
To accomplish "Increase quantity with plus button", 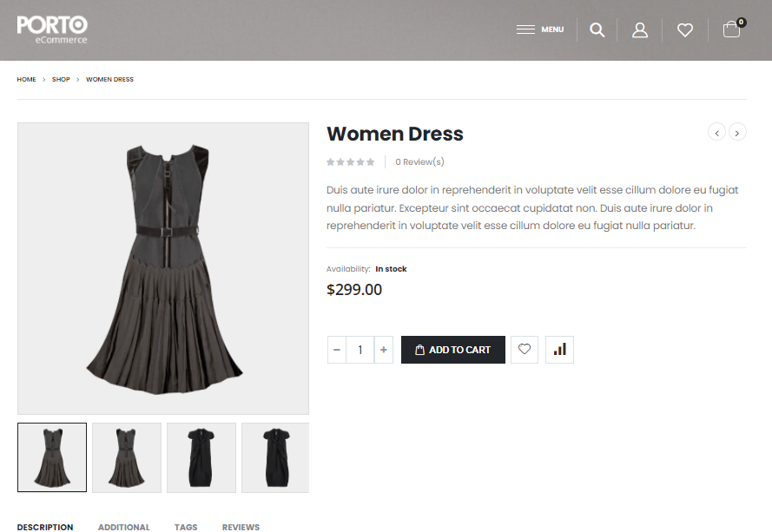I will coord(383,350).
